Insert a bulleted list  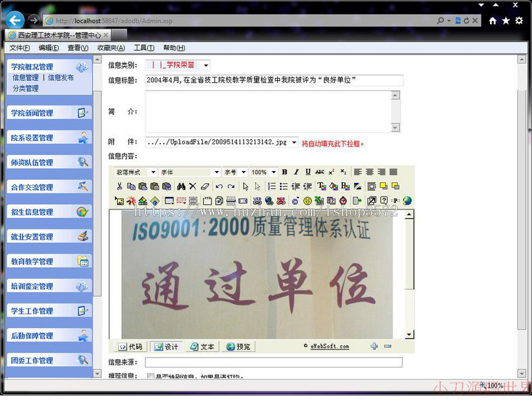(284, 186)
